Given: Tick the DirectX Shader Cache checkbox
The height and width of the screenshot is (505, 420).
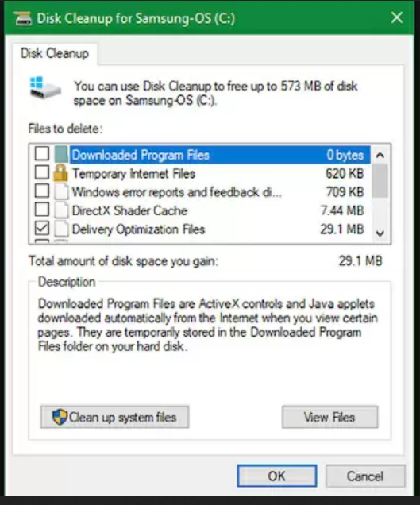Looking at the screenshot, I should click(42, 210).
